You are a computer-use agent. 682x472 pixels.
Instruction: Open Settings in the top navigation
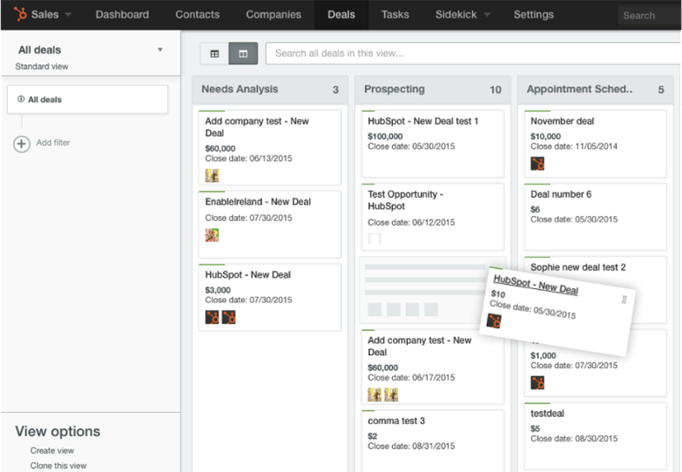click(534, 14)
